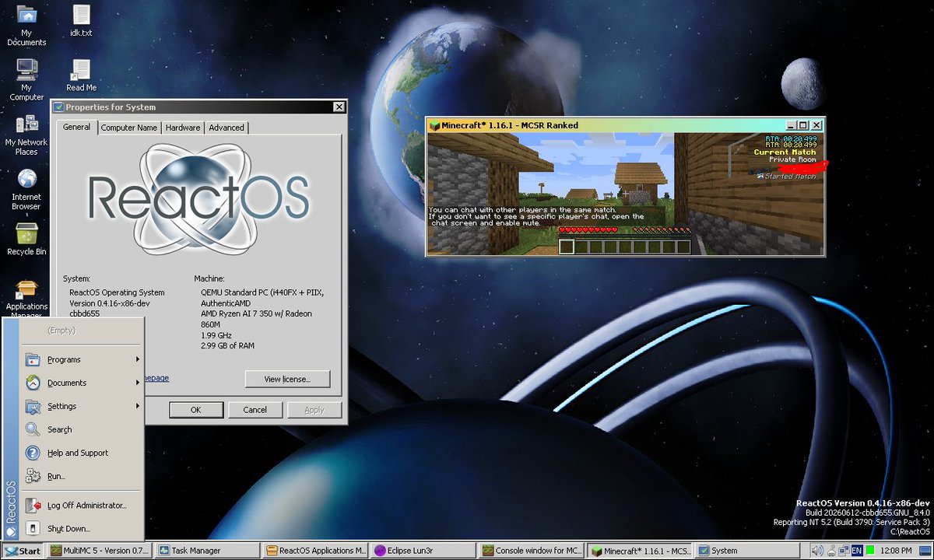Screen dimensions: 934x560
Task: Click the taskbar clock showing 12:08 PM
Action: tap(897, 551)
